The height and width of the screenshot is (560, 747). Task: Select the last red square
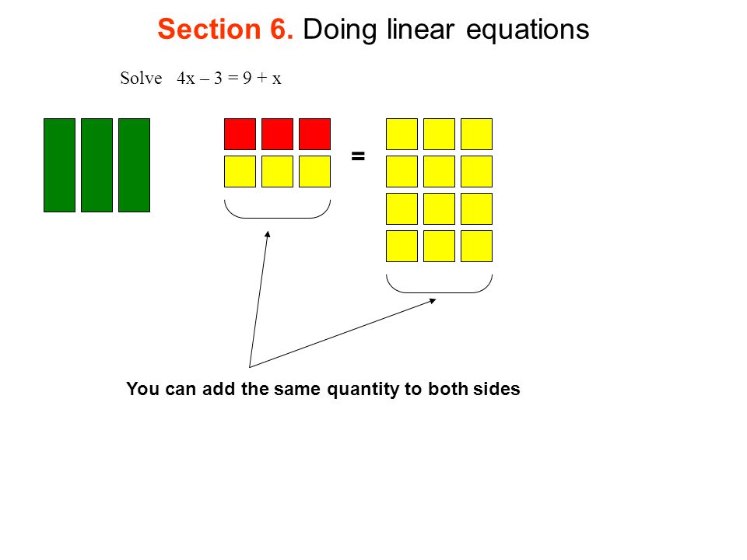[x=315, y=135]
